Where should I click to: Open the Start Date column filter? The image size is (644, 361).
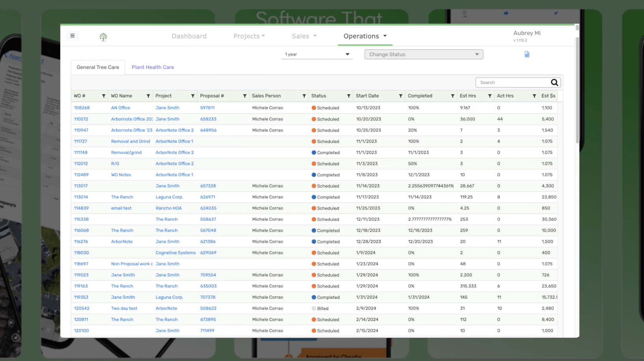coord(401,96)
